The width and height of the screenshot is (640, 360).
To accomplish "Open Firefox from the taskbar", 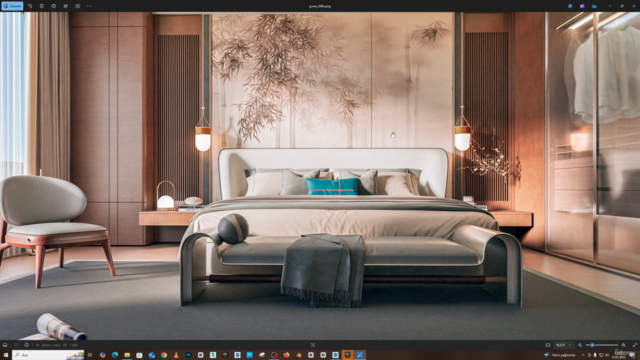I will click(287, 355).
